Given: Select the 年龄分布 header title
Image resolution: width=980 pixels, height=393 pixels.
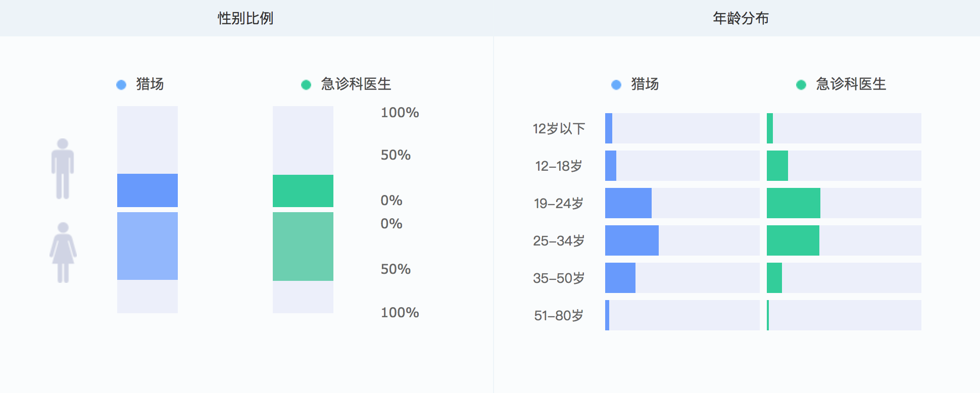Looking at the screenshot, I should click(x=741, y=18).
